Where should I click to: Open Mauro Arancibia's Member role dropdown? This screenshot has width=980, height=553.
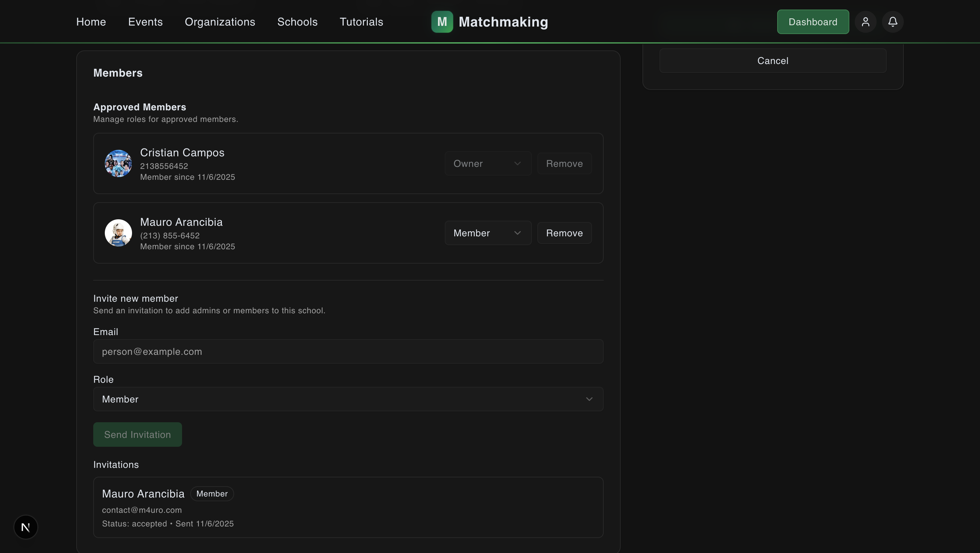pos(488,233)
